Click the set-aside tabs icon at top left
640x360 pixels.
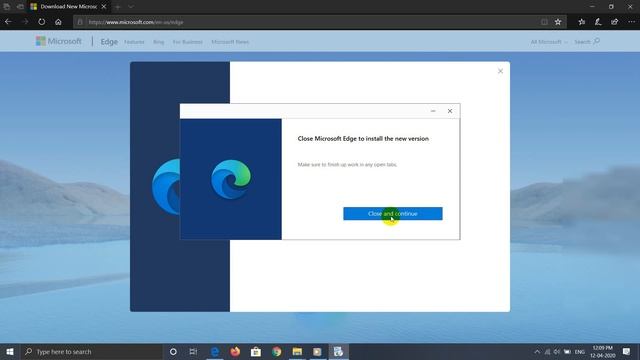[x=7, y=7]
